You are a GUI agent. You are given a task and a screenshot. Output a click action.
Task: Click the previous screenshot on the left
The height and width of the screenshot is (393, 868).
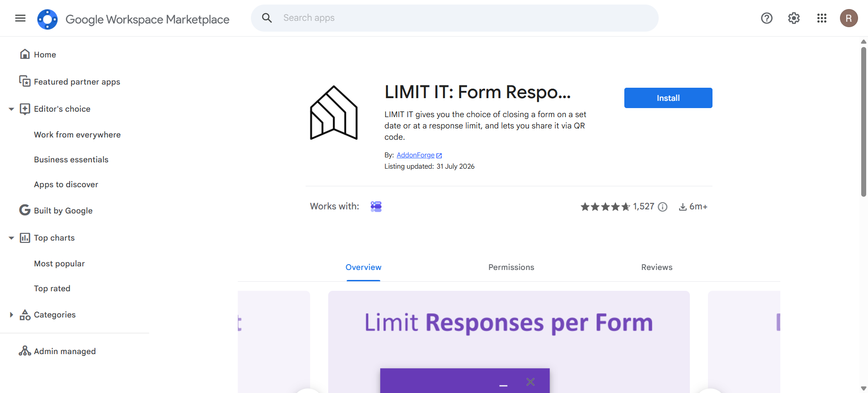coord(274,342)
